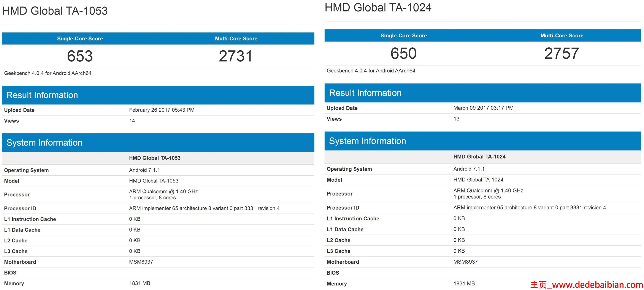Click BIOS label in TA-1053 panel
The width and height of the screenshot is (644, 290).
(10, 273)
